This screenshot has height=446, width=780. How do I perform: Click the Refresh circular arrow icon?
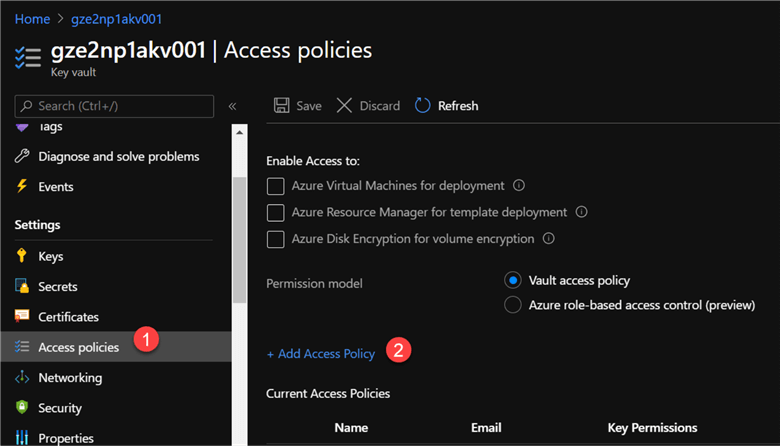tap(423, 106)
